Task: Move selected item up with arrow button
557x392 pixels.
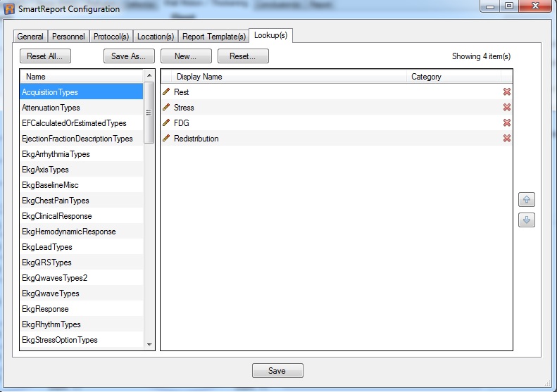Action: coord(526,200)
